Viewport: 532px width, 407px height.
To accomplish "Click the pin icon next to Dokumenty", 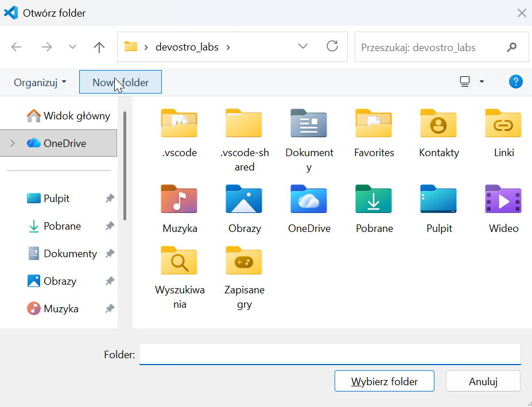I will [109, 253].
